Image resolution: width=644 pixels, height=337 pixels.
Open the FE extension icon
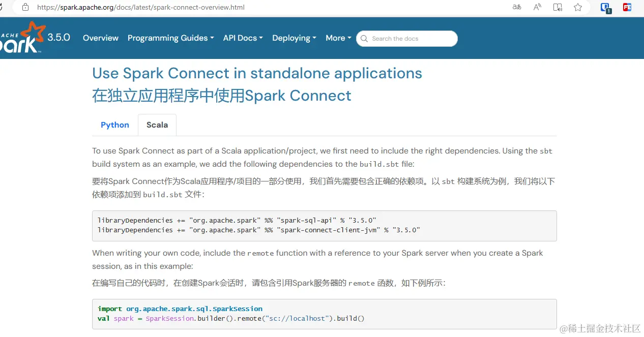coord(627,7)
